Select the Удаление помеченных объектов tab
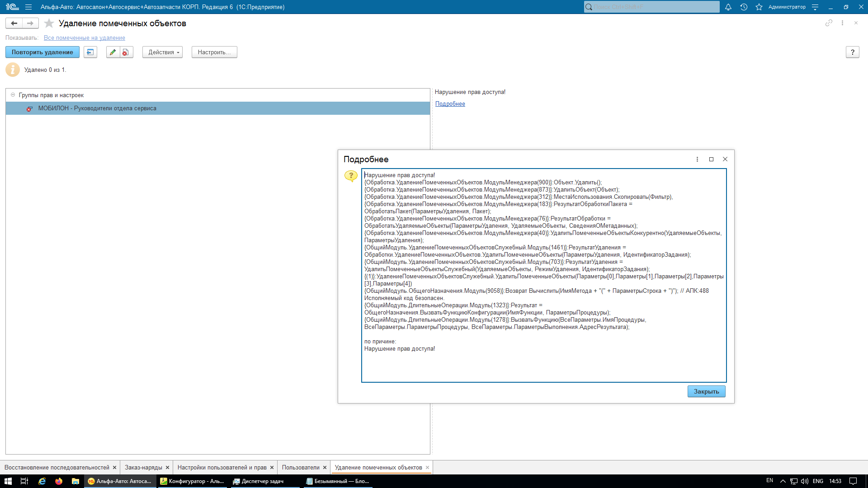 click(x=378, y=468)
